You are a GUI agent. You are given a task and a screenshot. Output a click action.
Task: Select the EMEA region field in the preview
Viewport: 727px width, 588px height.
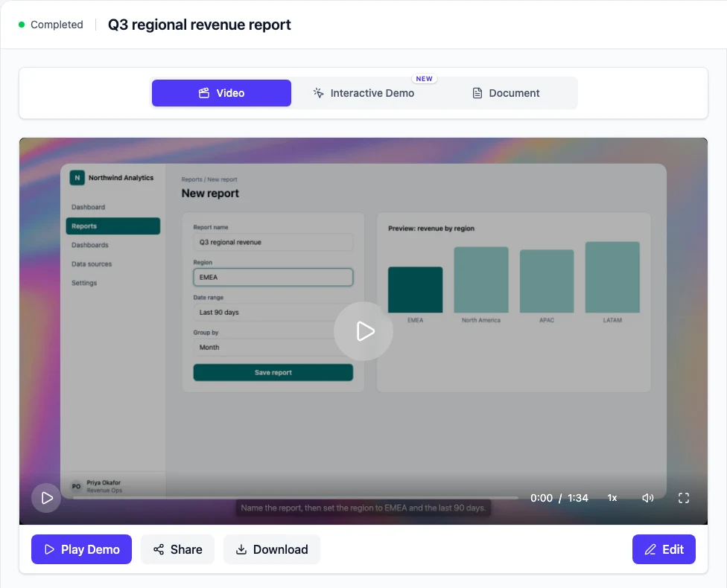[x=273, y=277]
